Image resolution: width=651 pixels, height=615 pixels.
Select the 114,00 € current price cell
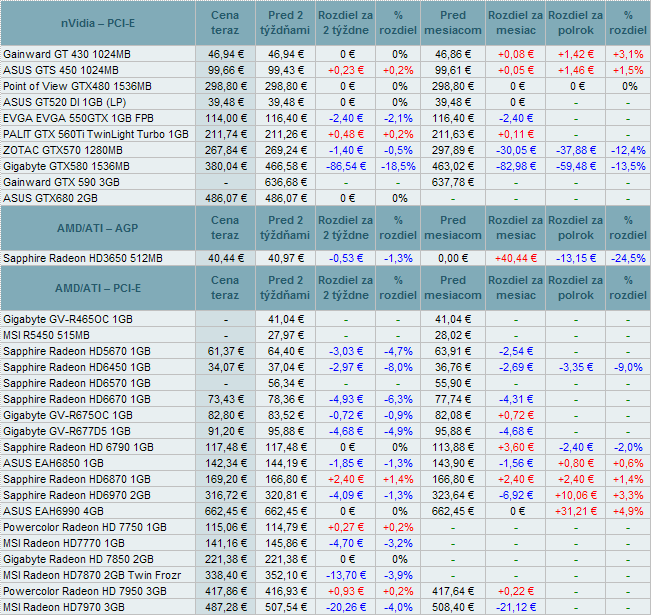click(x=226, y=118)
